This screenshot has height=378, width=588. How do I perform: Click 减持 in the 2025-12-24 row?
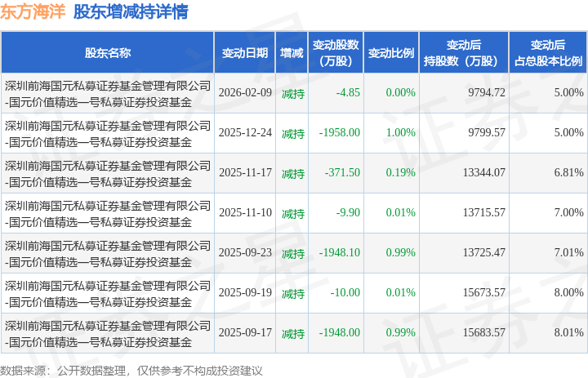[x=293, y=134]
